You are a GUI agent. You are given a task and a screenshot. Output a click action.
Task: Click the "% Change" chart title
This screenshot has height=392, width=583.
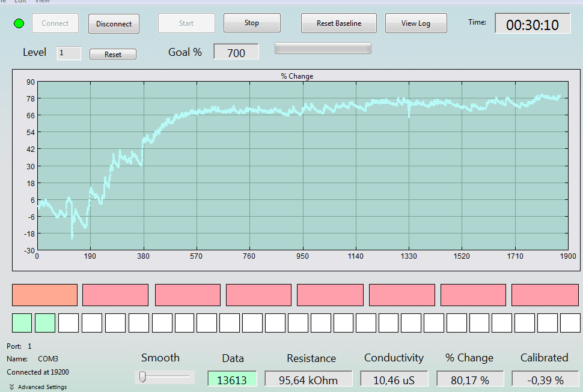tap(297, 76)
